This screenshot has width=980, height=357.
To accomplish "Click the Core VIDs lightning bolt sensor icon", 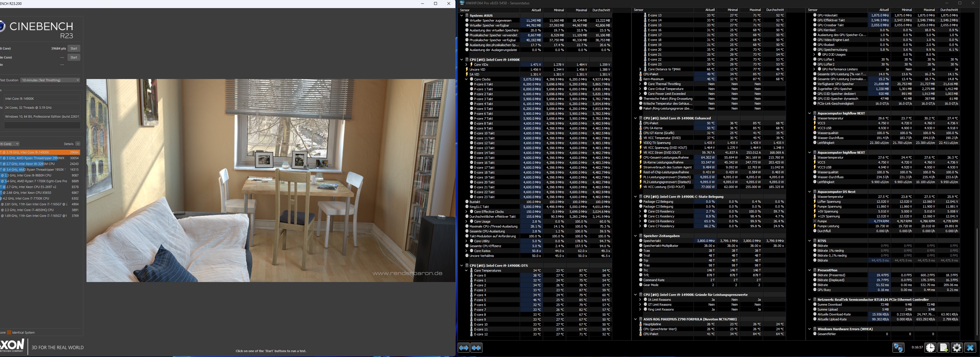I will point(471,64).
